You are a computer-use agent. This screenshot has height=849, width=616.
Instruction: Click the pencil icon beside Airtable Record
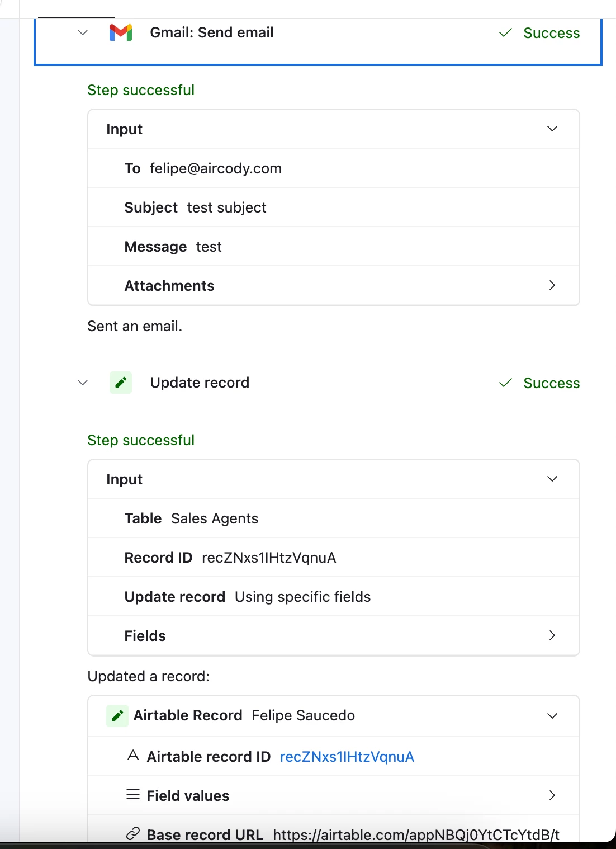point(117,716)
